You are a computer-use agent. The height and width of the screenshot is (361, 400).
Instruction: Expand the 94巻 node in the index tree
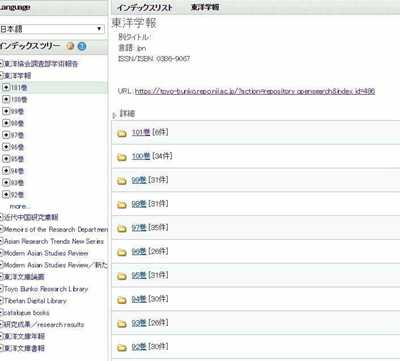pyautogui.click(x=6, y=171)
